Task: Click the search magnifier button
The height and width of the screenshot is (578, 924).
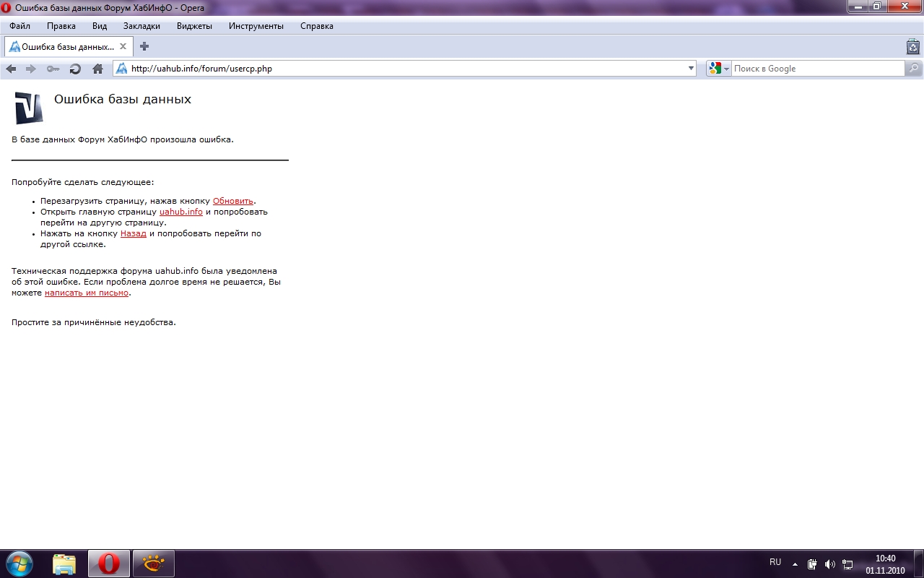Action: (x=914, y=69)
